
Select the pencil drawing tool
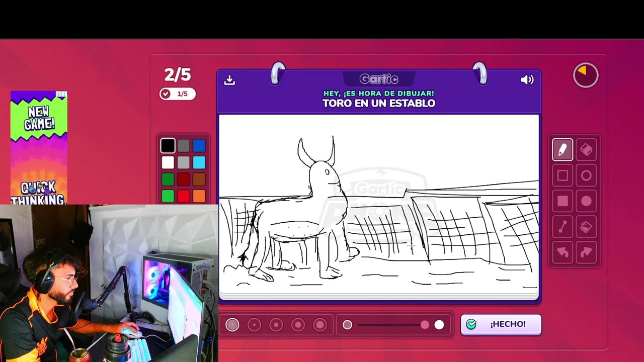click(562, 149)
